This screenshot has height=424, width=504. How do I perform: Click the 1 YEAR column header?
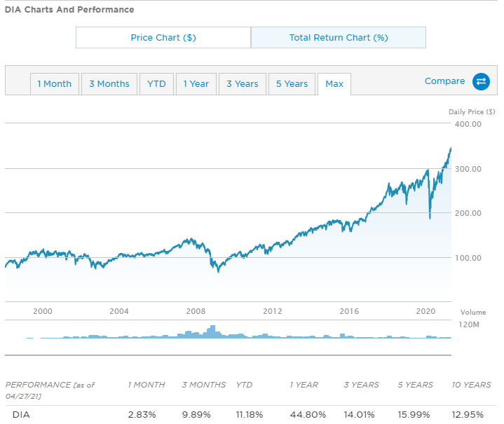pos(304,385)
